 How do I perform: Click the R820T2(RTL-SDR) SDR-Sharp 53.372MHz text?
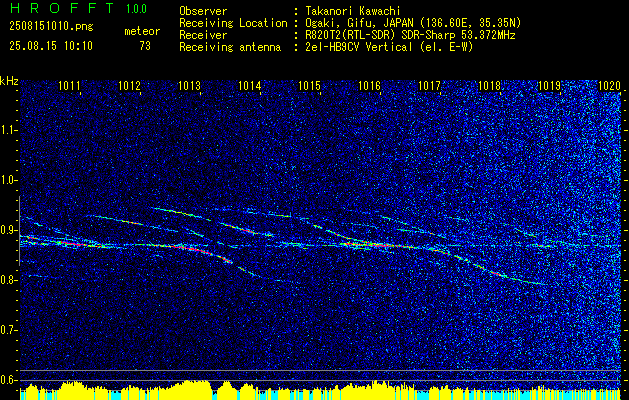click(410, 35)
